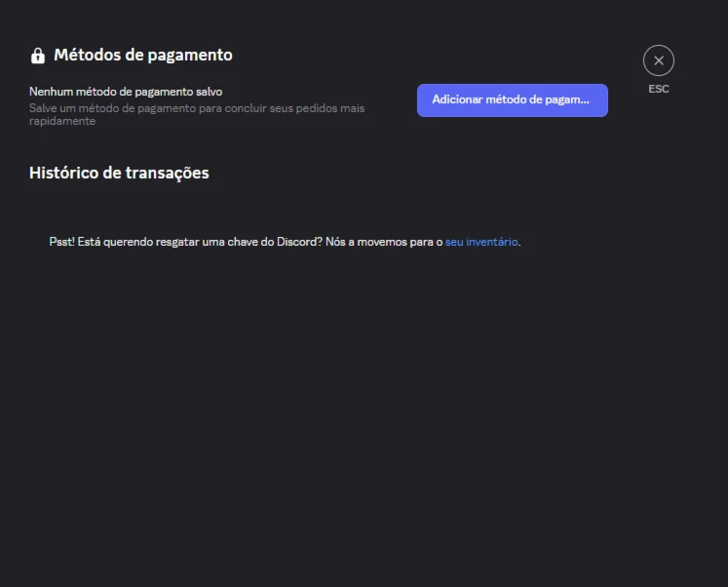Click the word rapidamente in the description
The width and height of the screenshot is (728, 587).
tap(62, 121)
